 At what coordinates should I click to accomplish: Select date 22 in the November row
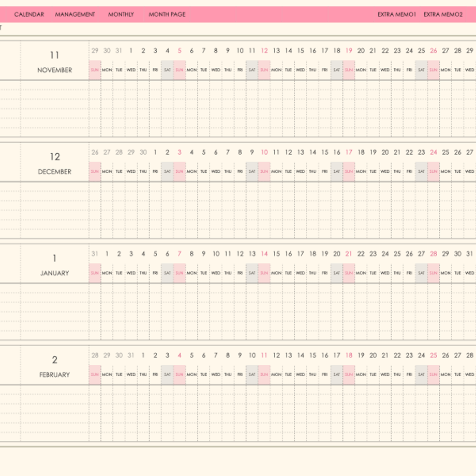[x=385, y=51]
